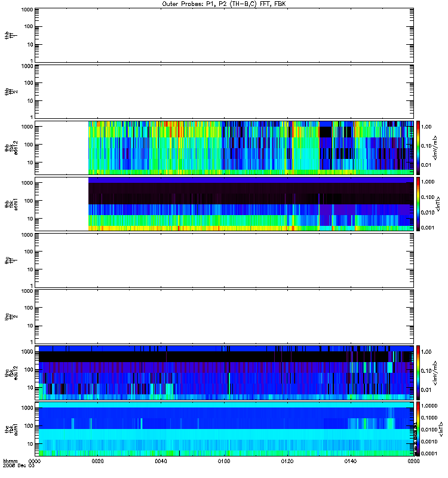Select the thc fbk edc12 color bar
448x478 pixels.
pos(418,373)
